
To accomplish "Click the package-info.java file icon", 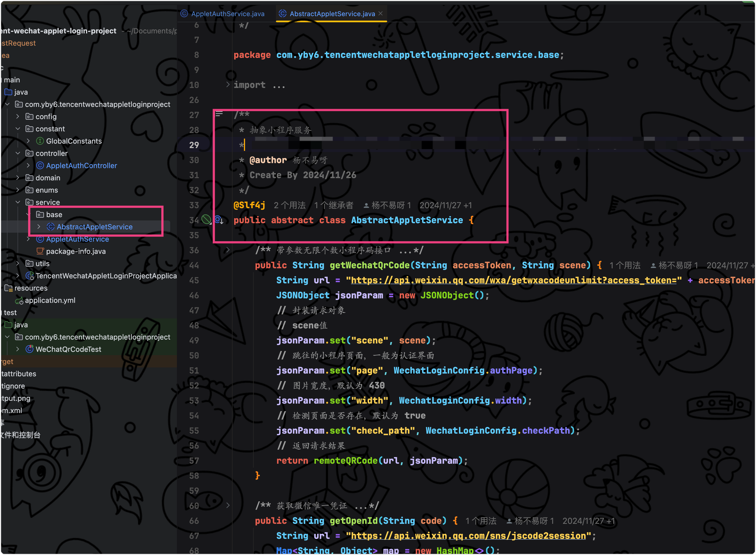I will pos(40,251).
